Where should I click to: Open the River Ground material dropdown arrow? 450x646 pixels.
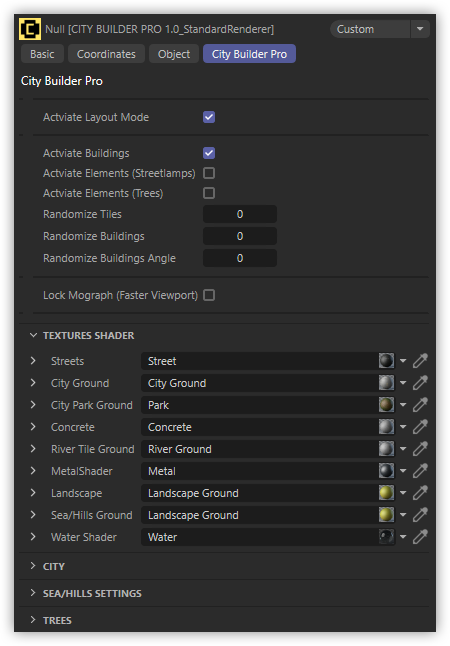click(403, 449)
